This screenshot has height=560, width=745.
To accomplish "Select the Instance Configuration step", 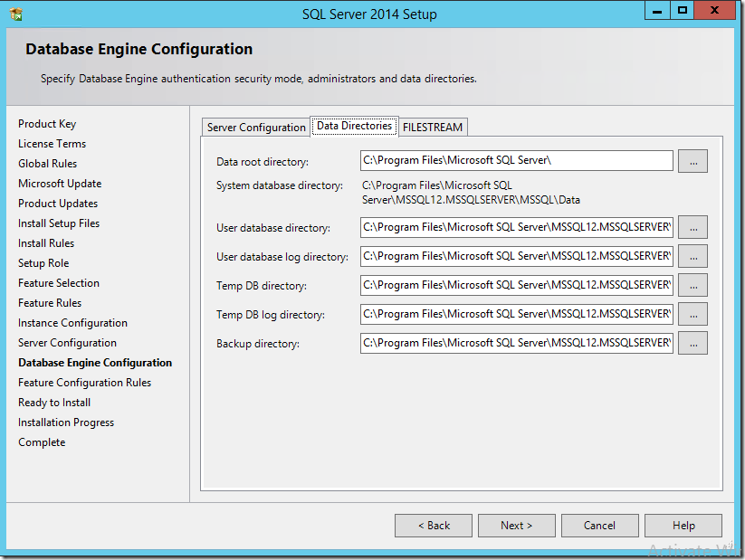I will 72,324.
